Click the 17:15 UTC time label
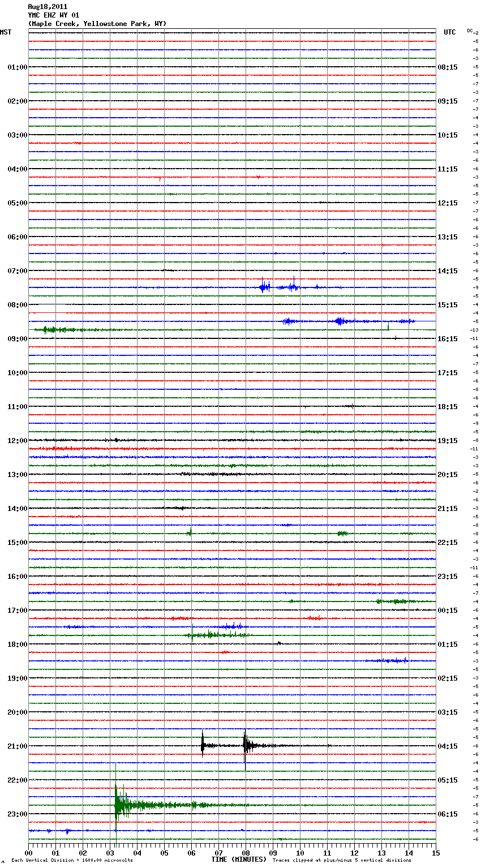Viewport: 481px width, 868px height. pyautogui.click(x=448, y=373)
